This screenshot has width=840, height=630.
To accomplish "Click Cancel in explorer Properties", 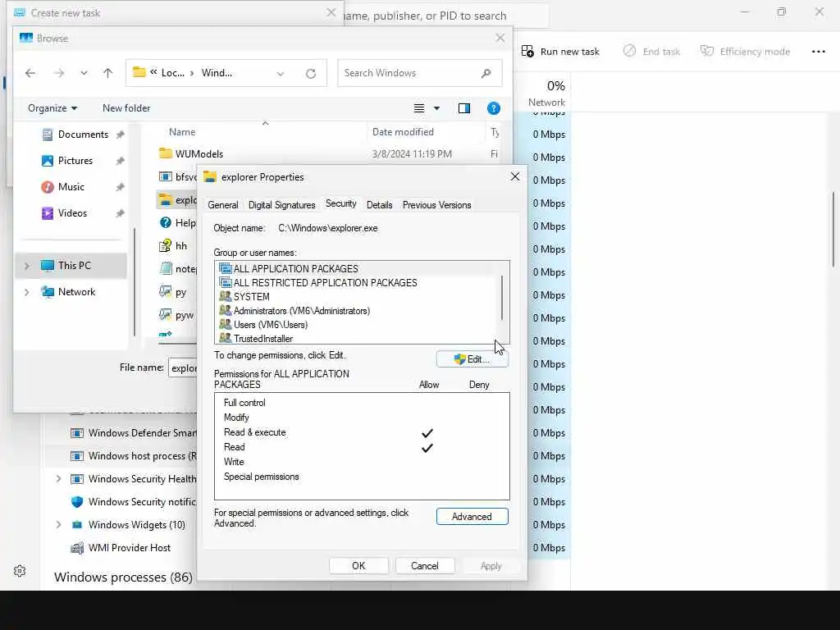I will [425, 566].
